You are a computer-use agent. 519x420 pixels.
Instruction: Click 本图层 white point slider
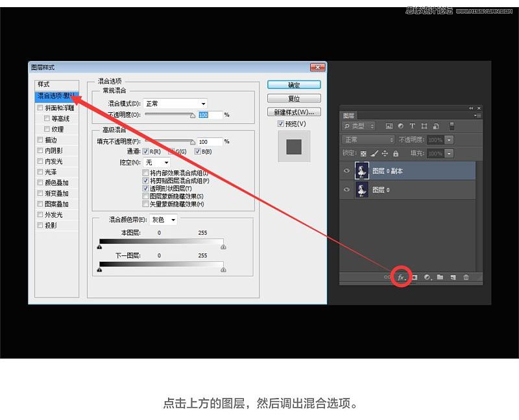tap(223, 247)
